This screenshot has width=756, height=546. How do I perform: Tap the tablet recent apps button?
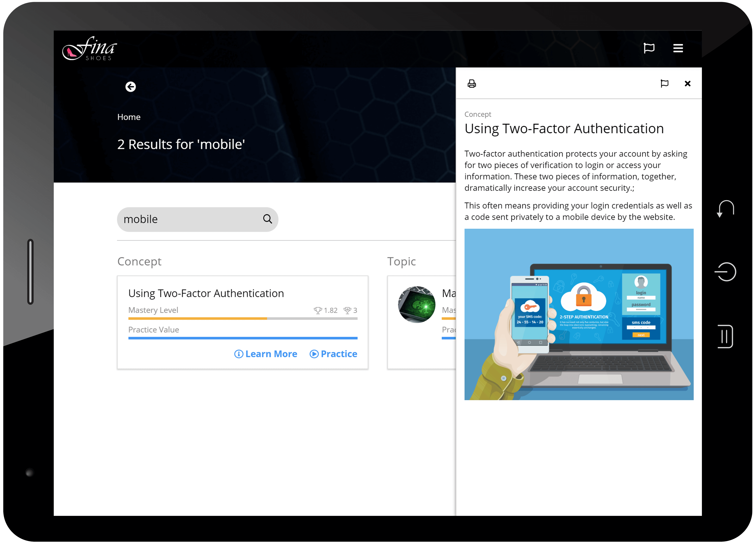(725, 337)
